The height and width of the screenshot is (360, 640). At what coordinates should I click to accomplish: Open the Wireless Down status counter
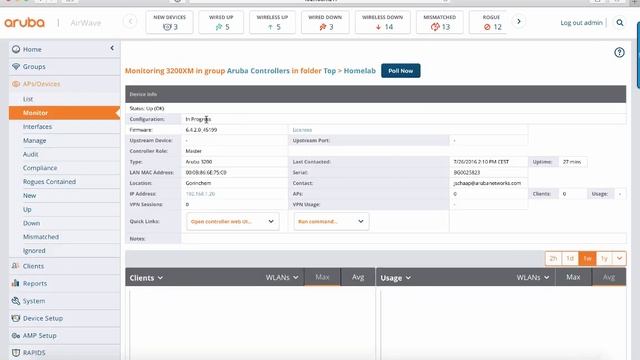[x=382, y=22]
